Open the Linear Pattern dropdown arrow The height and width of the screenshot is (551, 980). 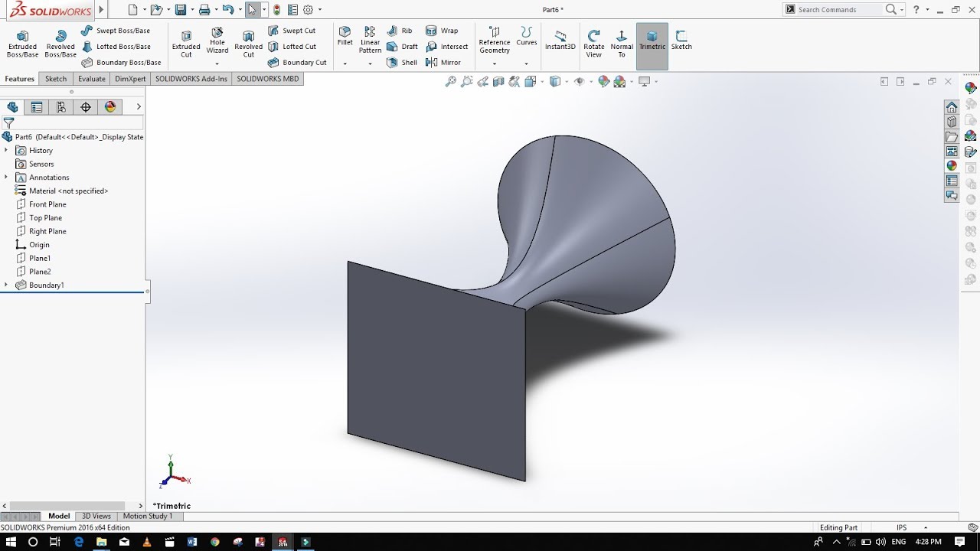(371, 64)
